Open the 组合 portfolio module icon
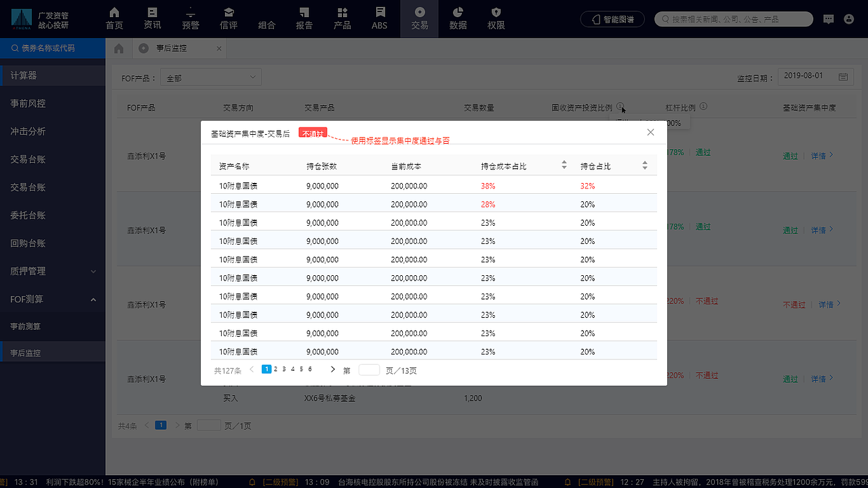 (267, 18)
